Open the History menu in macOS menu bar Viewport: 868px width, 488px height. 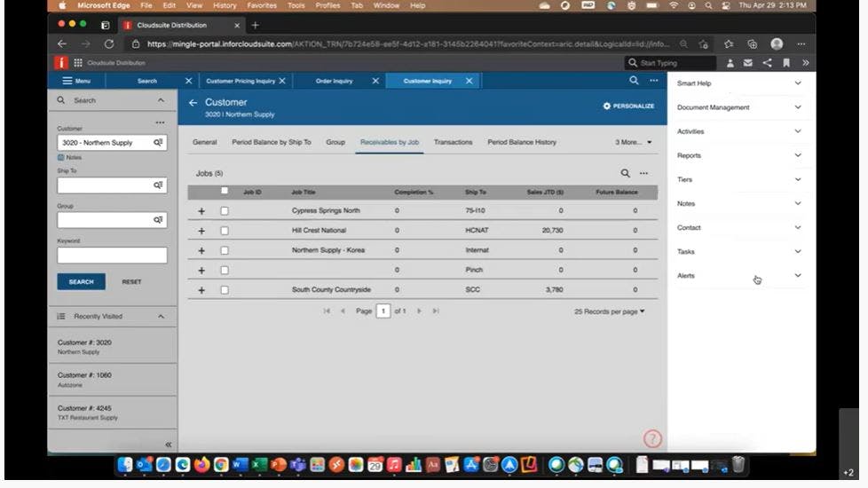click(x=225, y=5)
